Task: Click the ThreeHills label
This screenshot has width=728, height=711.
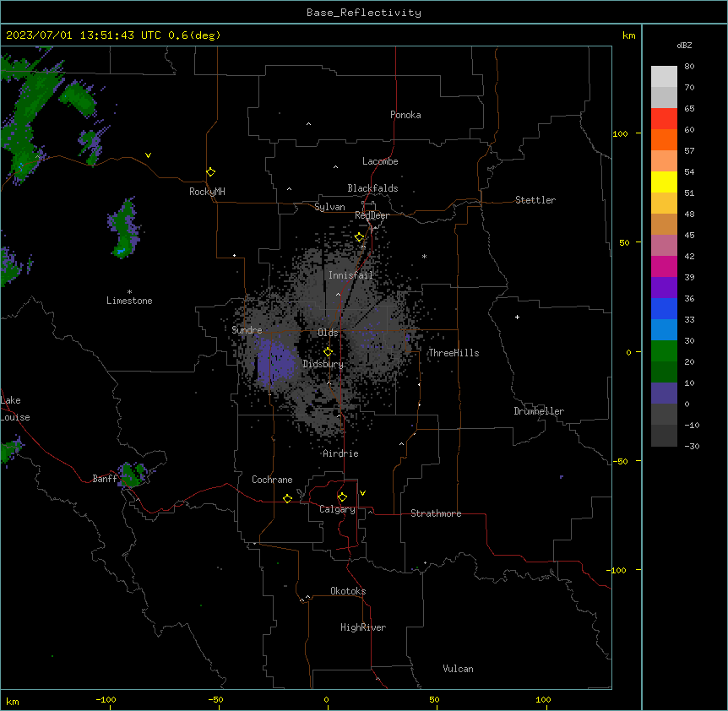Action: [454, 353]
